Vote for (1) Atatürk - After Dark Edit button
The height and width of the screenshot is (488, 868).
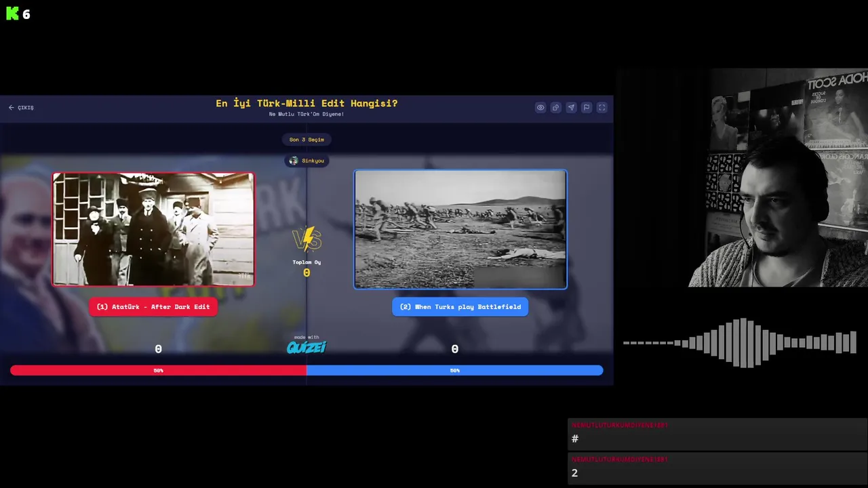coord(153,307)
